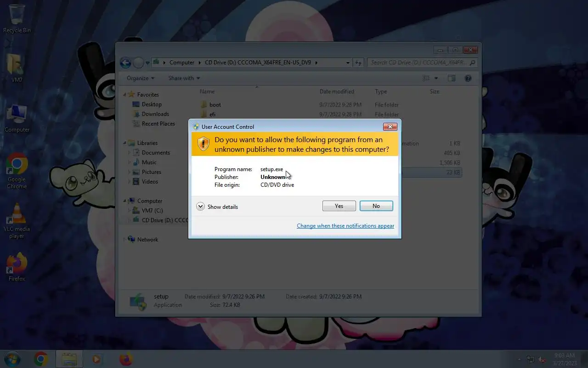This screenshot has width=588, height=368.
Task: Open Firefox from the taskbar
Action: (x=125, y=359)
